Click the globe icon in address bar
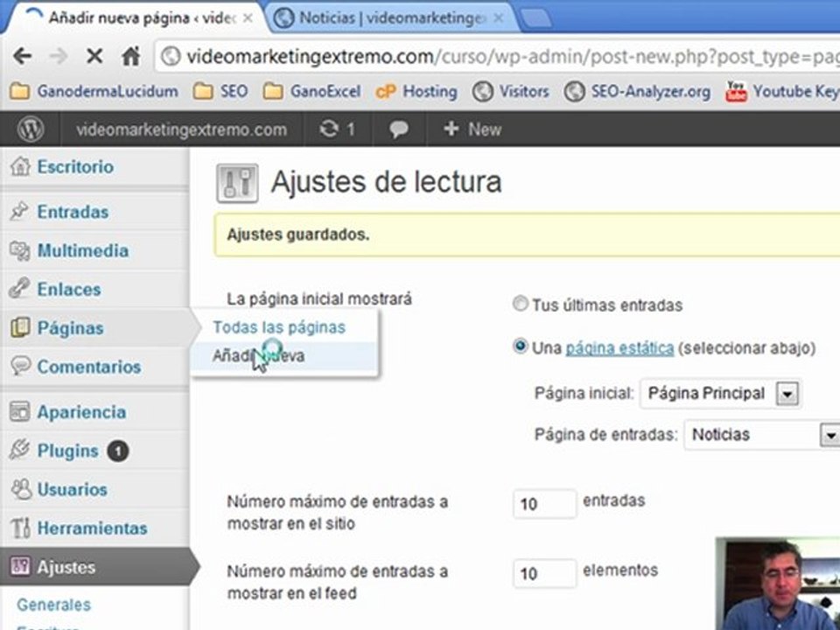 click(x=171, y=56)
